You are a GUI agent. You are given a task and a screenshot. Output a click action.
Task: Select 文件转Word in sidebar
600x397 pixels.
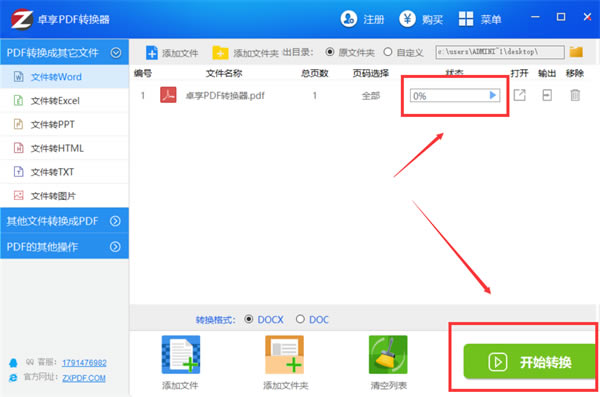[x=64, y=77]
